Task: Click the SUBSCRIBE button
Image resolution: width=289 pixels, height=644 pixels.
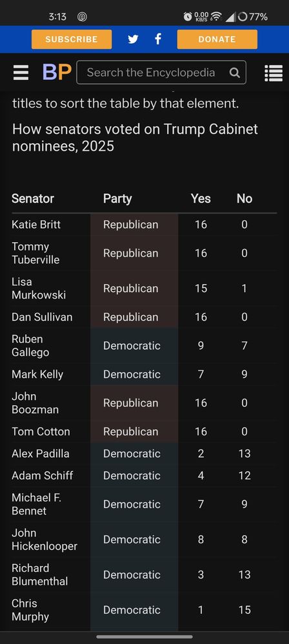Action: tap(72, 39)
